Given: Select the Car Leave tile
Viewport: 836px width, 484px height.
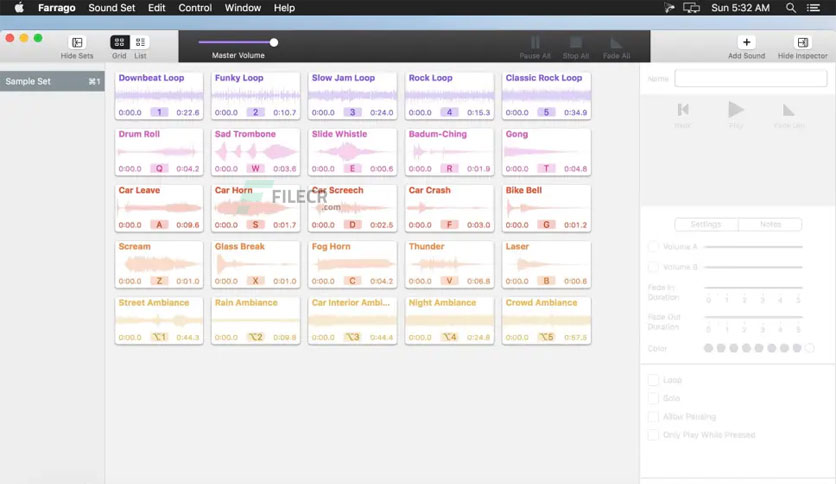Looking at the screenshot, I should coord(159,208).
